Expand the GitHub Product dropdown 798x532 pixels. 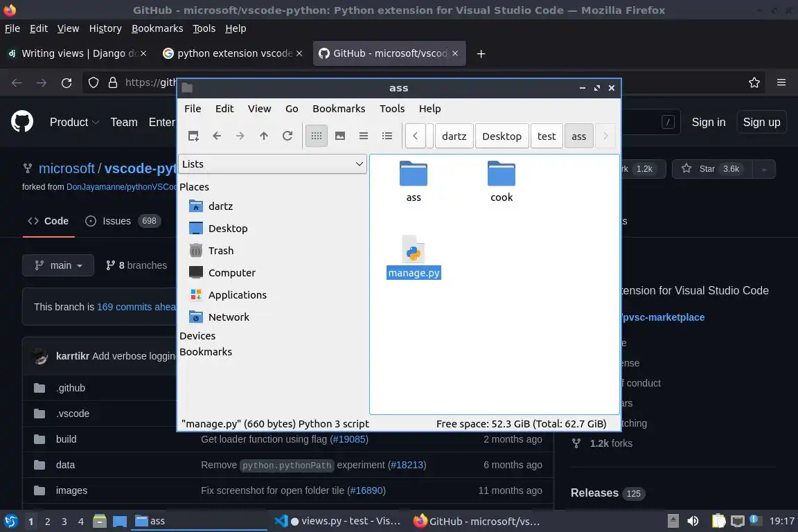pos(74,122)
